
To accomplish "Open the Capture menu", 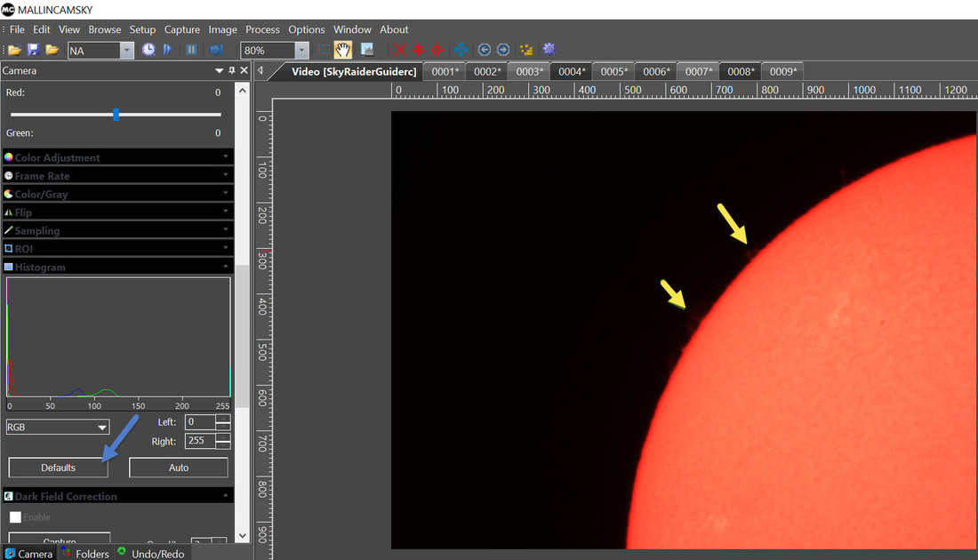I will [182, 29].
